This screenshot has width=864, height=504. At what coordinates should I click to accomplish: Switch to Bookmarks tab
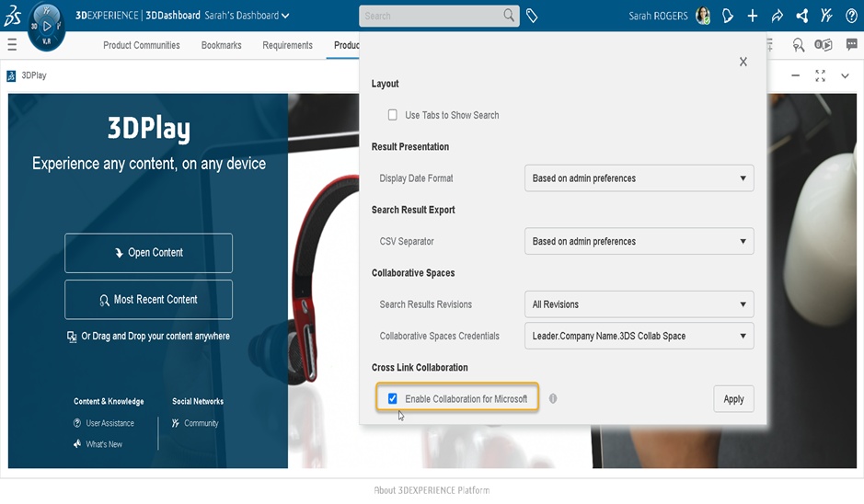click(221, 45)
